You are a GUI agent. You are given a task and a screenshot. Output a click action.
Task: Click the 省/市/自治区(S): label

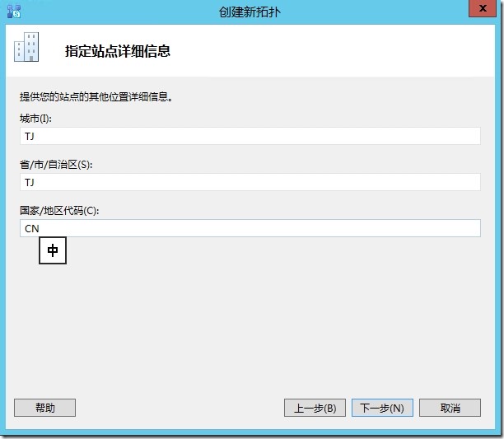[x=56, y=165]
